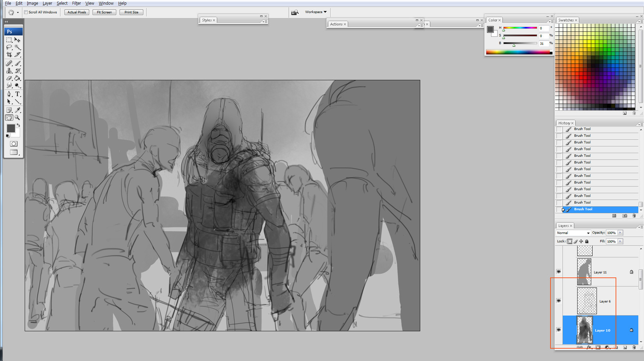Screen dimensions: 644x361
Task: Select the Brush tool in toolbox
Action: (17, 63)
